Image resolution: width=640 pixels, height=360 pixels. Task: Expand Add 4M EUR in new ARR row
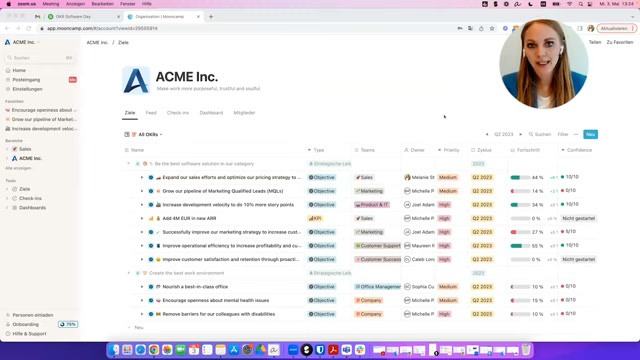tap(142, 218)
